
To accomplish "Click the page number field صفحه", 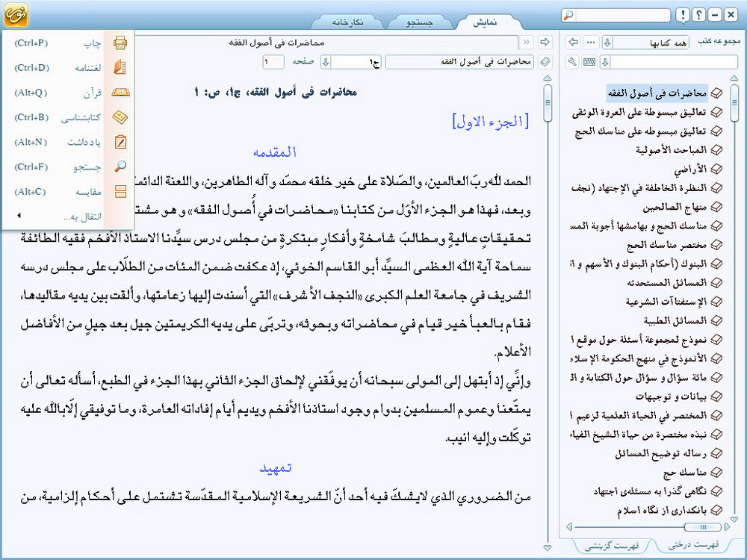I will pyautogui.click(x=273, y=62).
